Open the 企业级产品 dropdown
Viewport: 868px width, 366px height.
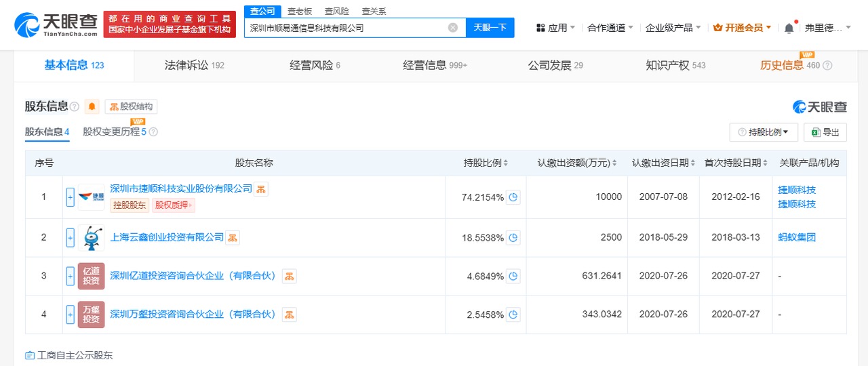coord(673,28)
